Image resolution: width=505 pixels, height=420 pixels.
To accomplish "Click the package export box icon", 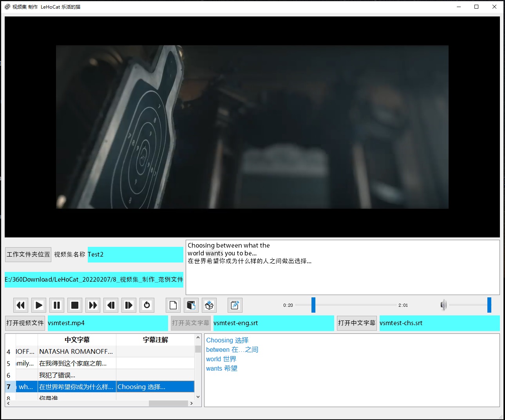I will (209, 305).
